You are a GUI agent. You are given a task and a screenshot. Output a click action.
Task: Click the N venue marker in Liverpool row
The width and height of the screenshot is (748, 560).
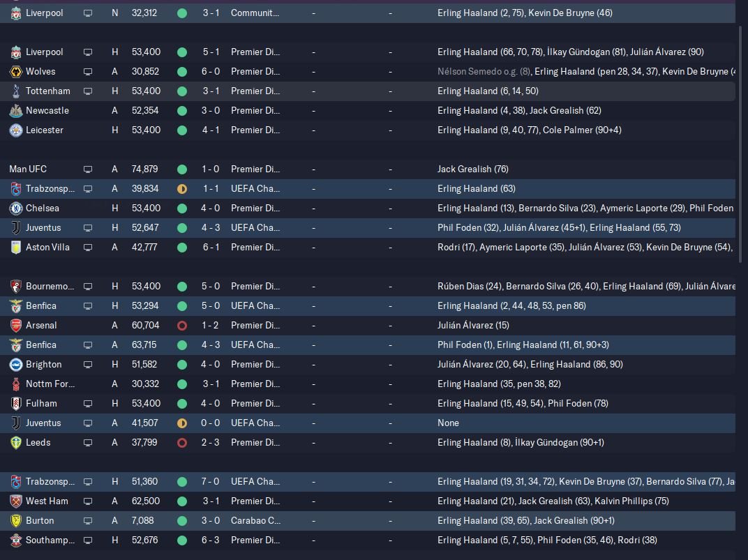114,13
